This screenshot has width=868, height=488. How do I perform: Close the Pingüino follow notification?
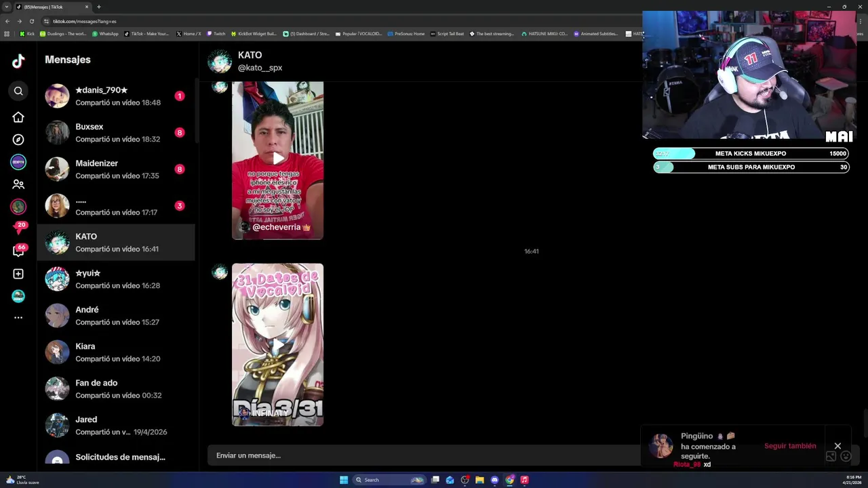[x=837, y=446]
